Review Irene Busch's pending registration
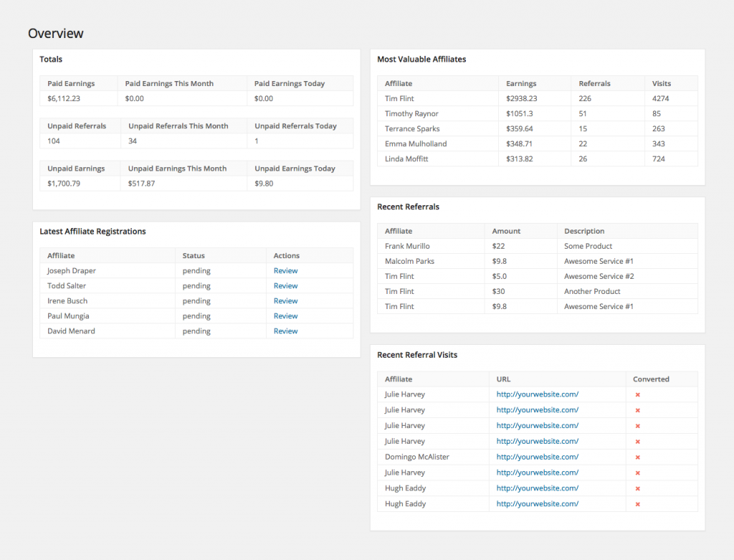Viewport: 734px width, 560px height. point(285,300)
